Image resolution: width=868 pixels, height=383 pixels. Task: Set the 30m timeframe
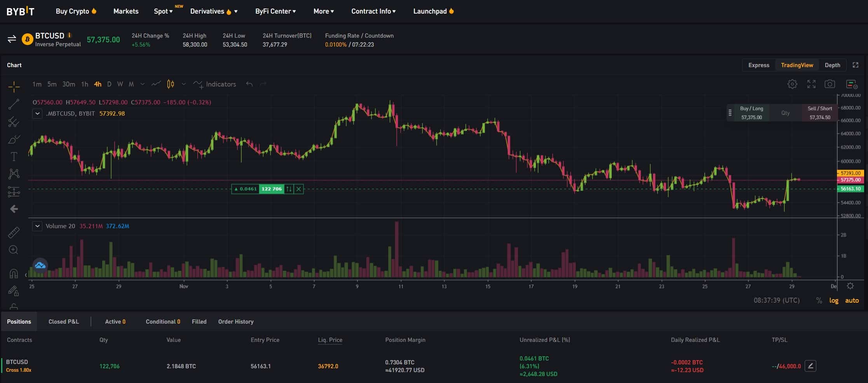point(69,84)
